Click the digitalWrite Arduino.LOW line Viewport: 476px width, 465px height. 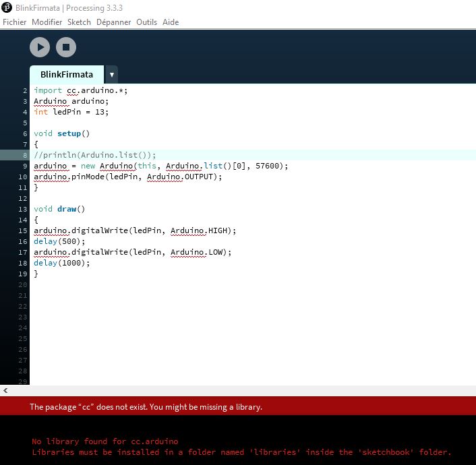[133, 252]
